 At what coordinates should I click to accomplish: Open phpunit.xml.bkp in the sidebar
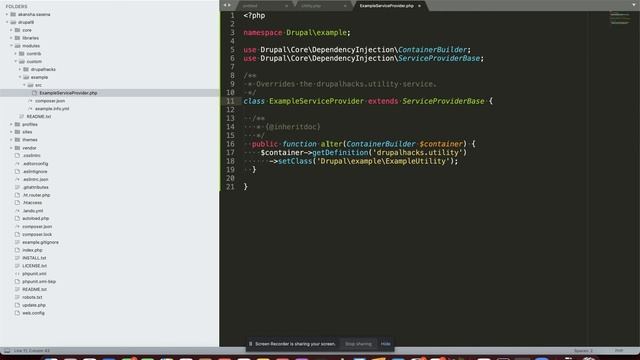tap(39, 281)
